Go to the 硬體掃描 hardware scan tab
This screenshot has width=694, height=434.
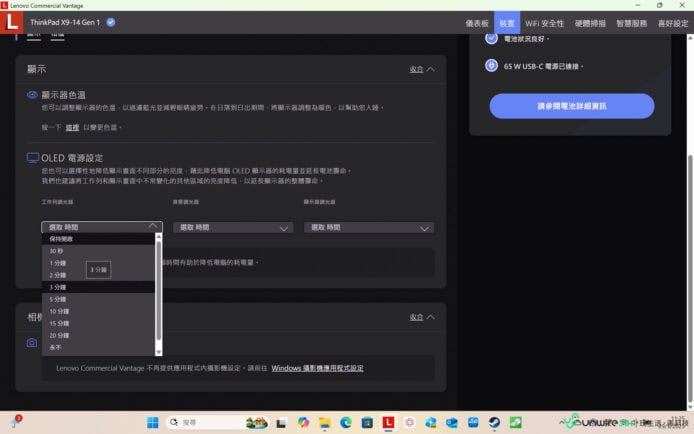point(590,23)
